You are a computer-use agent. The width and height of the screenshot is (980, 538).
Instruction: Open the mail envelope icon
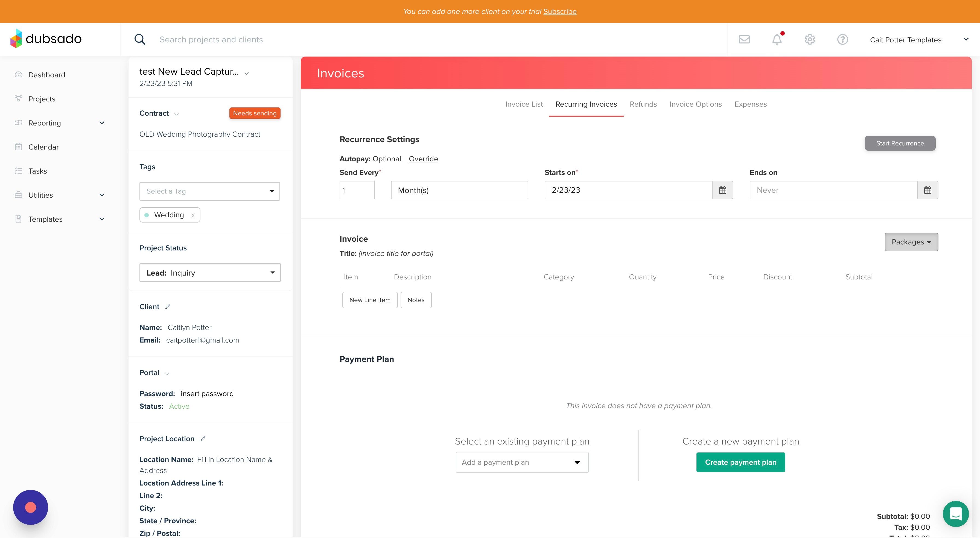(744, 40)
